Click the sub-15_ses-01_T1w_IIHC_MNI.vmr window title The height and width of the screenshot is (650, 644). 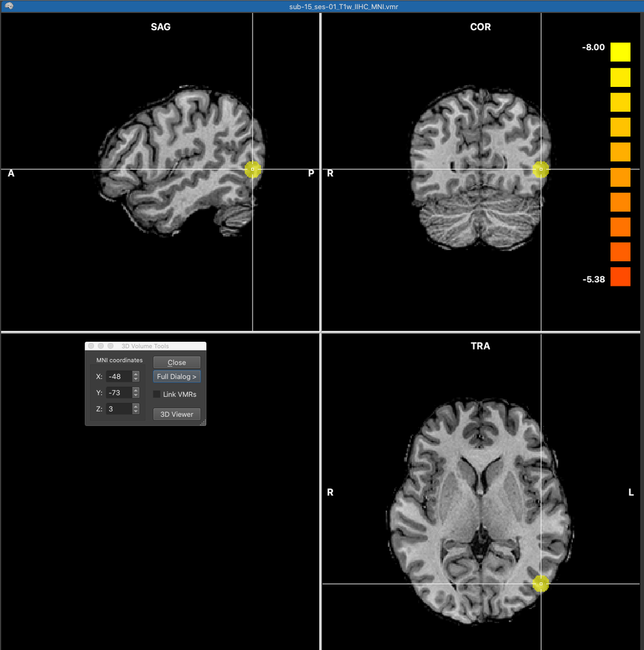point(344,6)
